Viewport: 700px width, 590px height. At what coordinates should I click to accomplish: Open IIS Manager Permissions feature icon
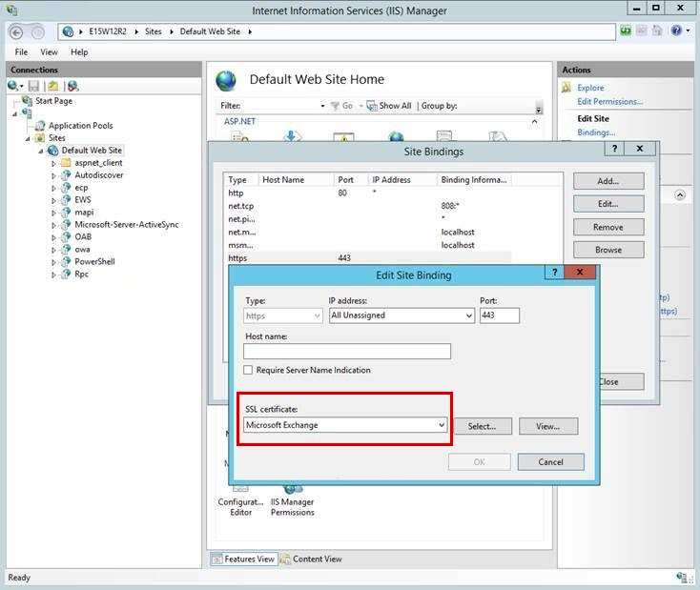[293, 500]
